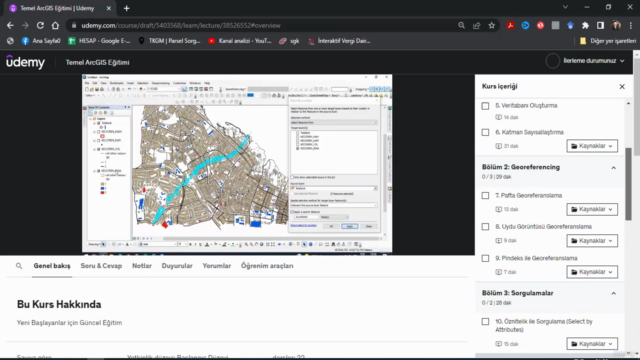Check the Pafta Georeferanslama lecture box

click(x=485, y=196)
